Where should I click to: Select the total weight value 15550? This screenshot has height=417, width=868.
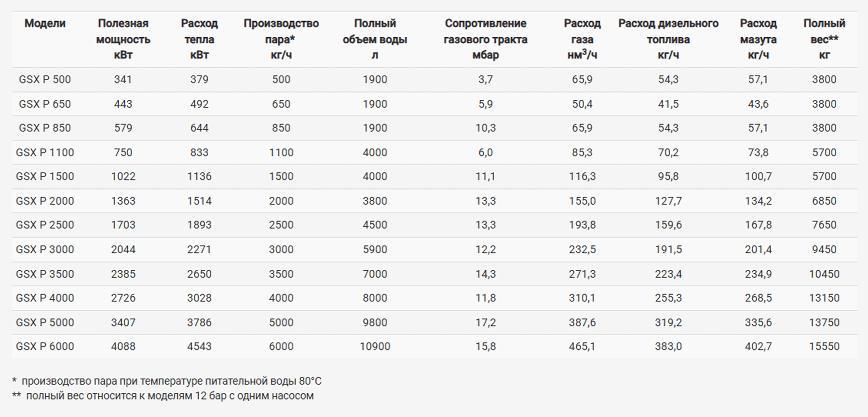[824, 347]
